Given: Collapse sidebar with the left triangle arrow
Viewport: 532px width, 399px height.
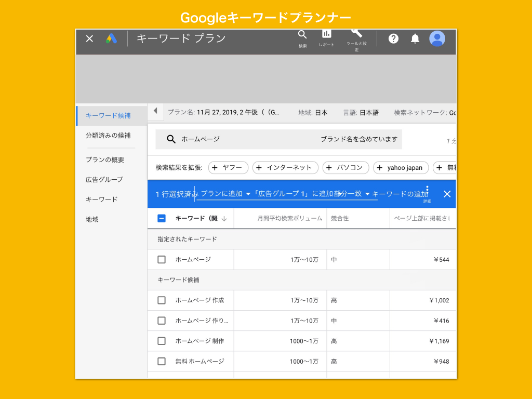Looking at the screenshot, I should pyautogui.click(x=155, y=111).
